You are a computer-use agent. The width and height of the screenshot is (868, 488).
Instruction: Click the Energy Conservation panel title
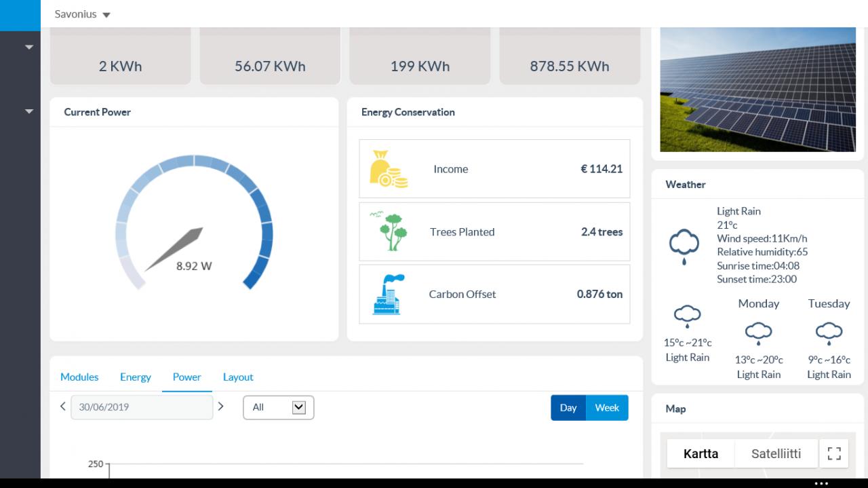coord(408,112)
